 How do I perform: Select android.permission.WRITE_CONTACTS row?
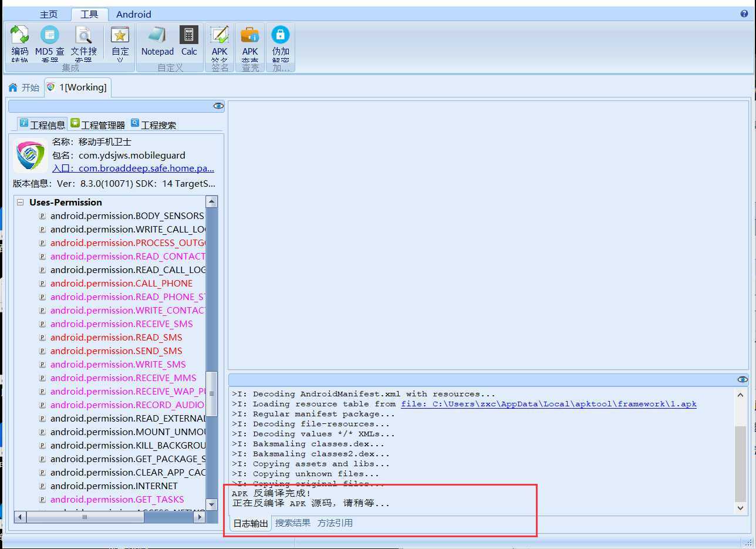pyautogui.click(x=128, y=311)
